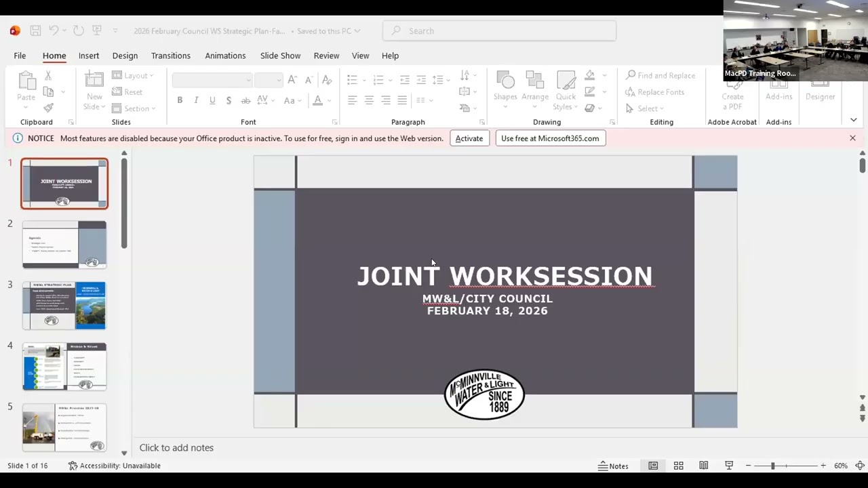The height and width of the screenshot is (488, 868).
Task: Click the Shape Effects icon
Action: point(590,108)
